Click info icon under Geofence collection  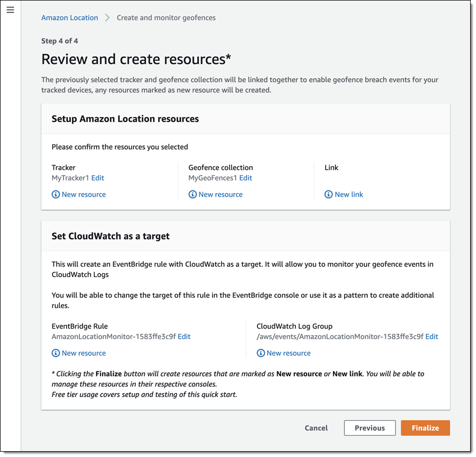pos(193,195)
